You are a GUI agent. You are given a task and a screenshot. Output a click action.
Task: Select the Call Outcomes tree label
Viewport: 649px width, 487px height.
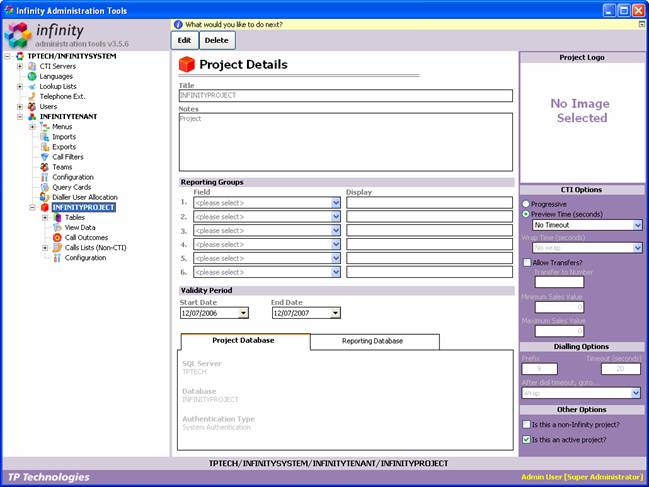pyautogui.click(x=86, y=238)
